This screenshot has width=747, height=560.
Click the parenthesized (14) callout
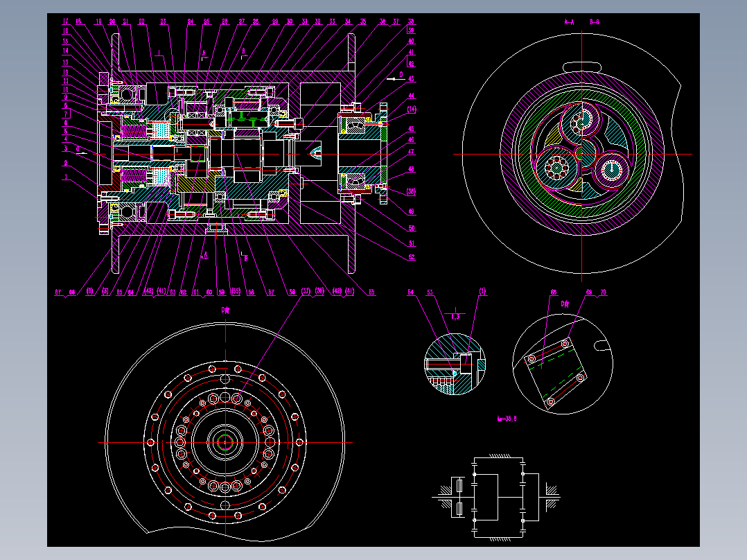[x=411, y=109]
